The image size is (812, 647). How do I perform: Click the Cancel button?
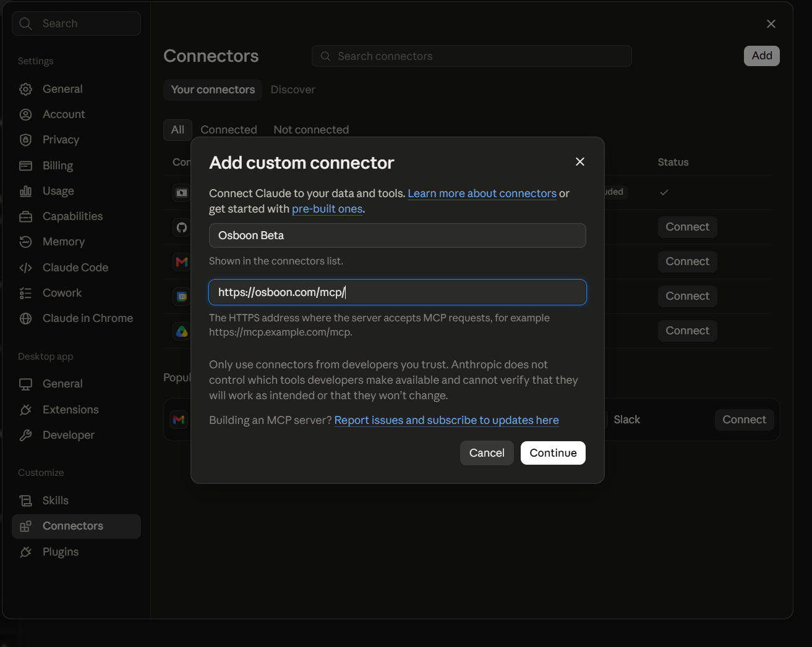coord(487,453)
